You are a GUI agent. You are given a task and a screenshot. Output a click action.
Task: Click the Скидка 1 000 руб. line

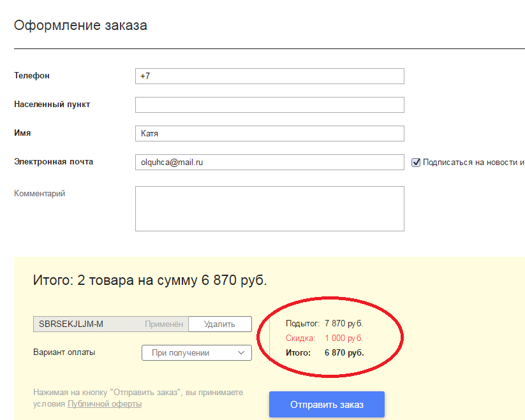[324, 338]
